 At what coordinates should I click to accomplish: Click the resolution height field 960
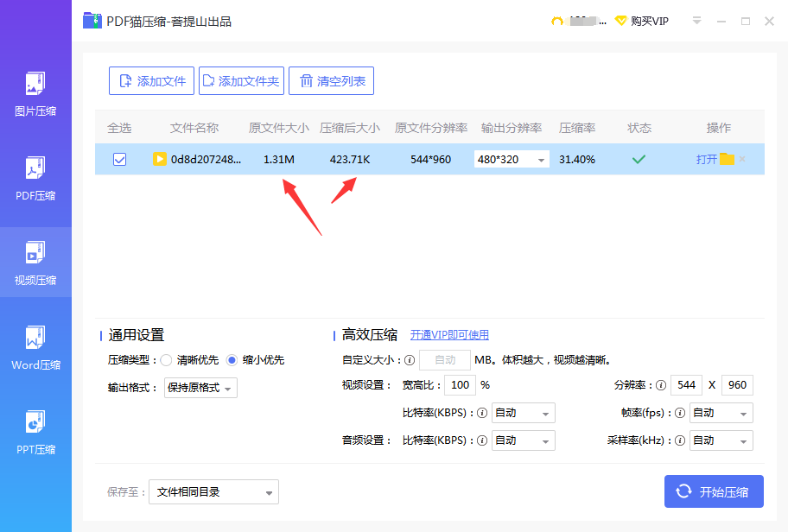737,385
